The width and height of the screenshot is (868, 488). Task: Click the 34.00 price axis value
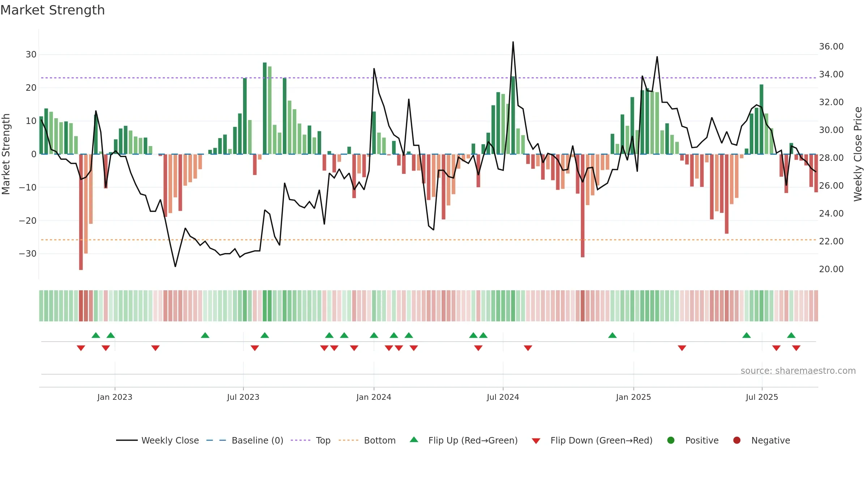point(831,74)
